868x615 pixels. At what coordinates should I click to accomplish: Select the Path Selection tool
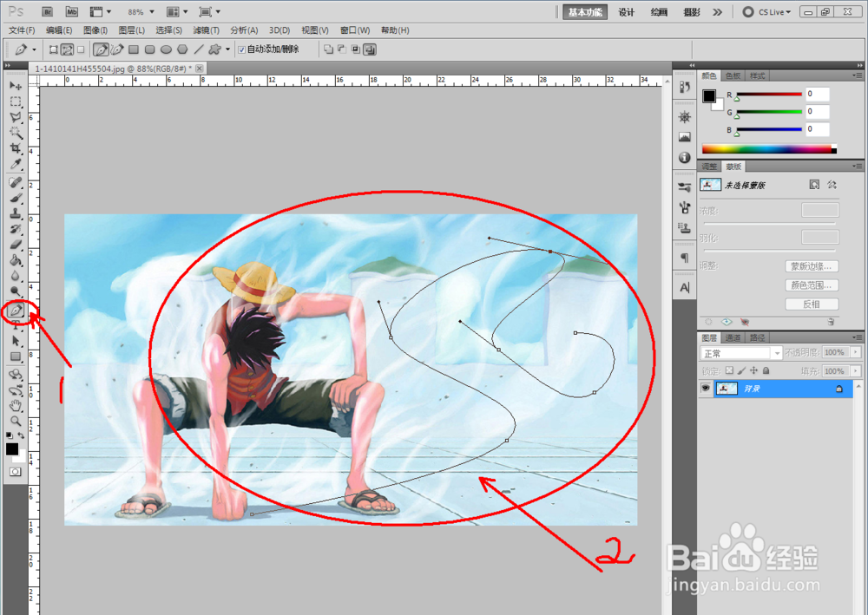coord(16,341)
